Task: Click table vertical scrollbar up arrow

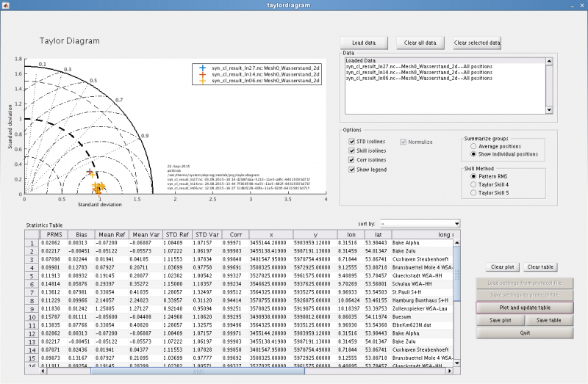Action: 456,243
